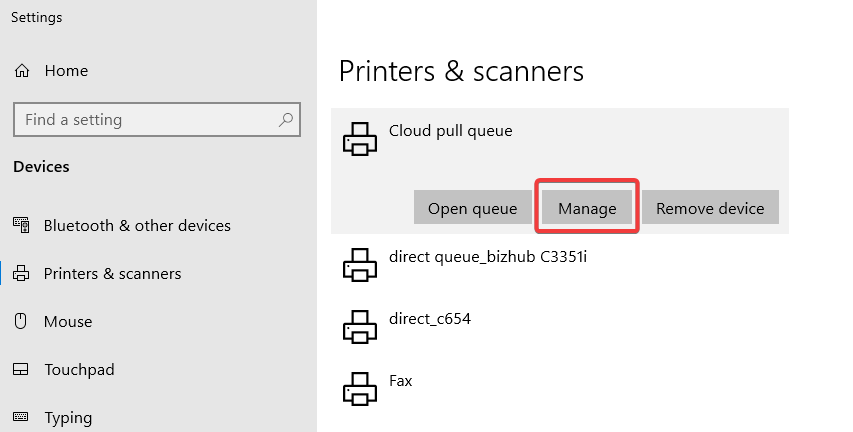Open the Printers & scanners sidebar section
The width and height of the screenshot is (853, 432).
pos(112,274)
